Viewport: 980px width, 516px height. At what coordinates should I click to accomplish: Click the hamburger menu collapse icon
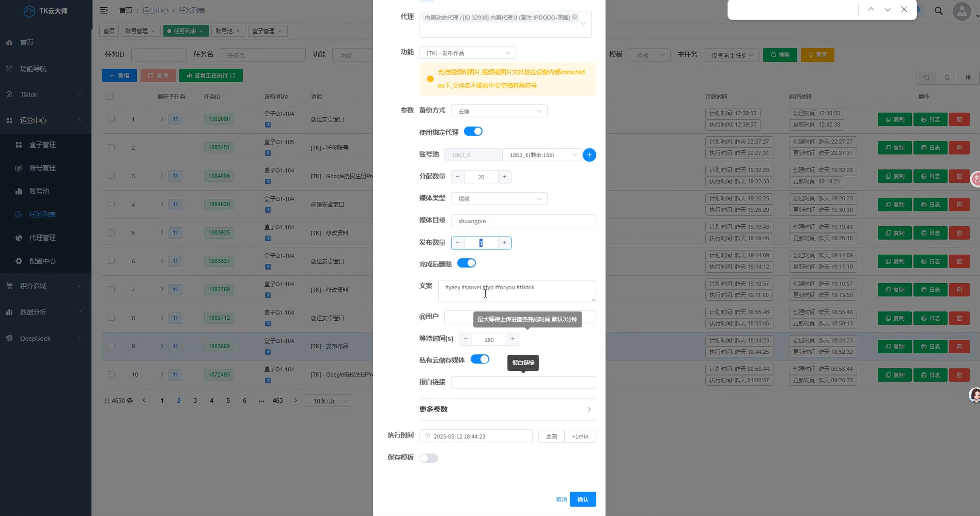pyautogui.click(x=104, y=10)
